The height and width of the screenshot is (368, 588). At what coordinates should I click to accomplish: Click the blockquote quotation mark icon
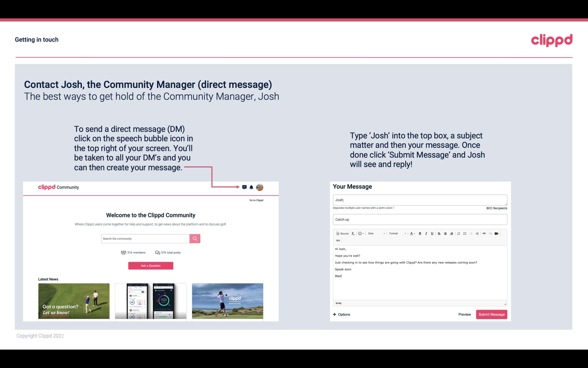click(337, 241)
